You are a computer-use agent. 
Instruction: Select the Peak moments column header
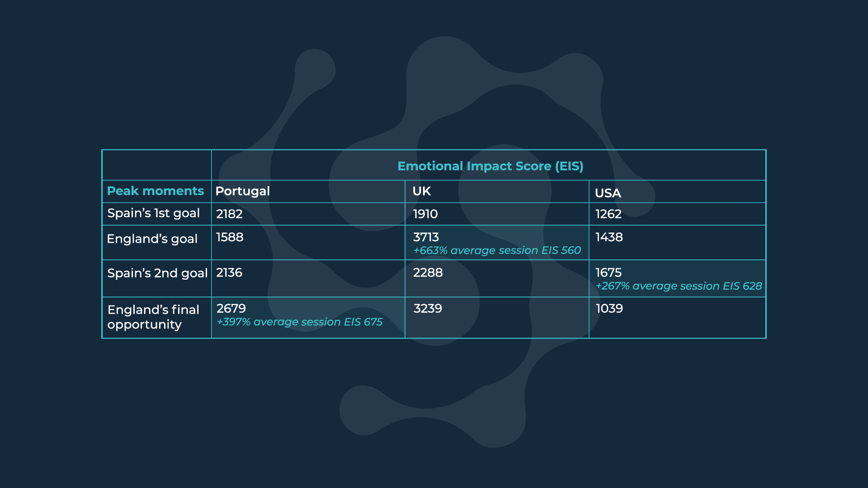155,191
